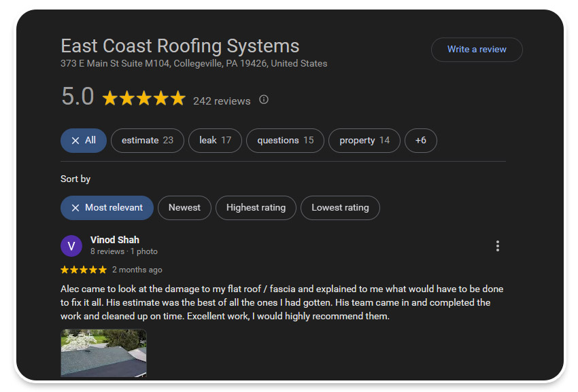The width and height of the screenshot is (578, 392).
Task: Sort reviews by Highest rating
Action: [x=256, y=208]
